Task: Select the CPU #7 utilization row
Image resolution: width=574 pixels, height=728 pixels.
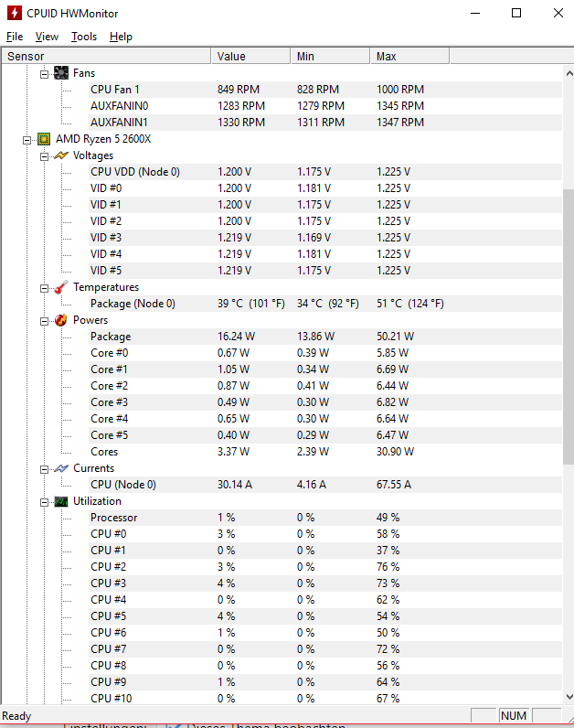Action: click(325, 649)
